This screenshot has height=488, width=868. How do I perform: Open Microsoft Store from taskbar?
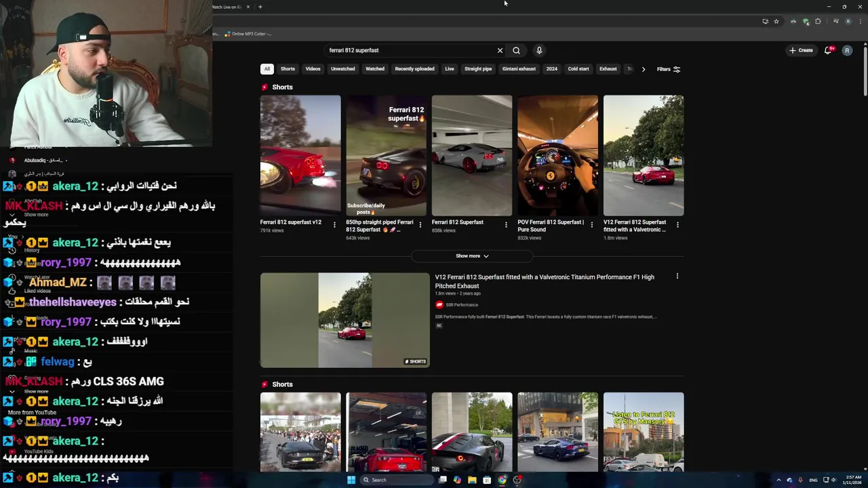point(487,480)
